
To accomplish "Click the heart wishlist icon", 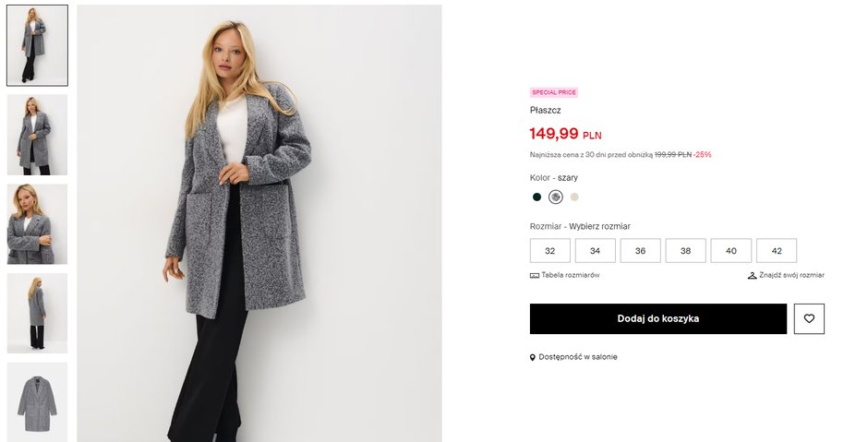I will pos(809,318).
